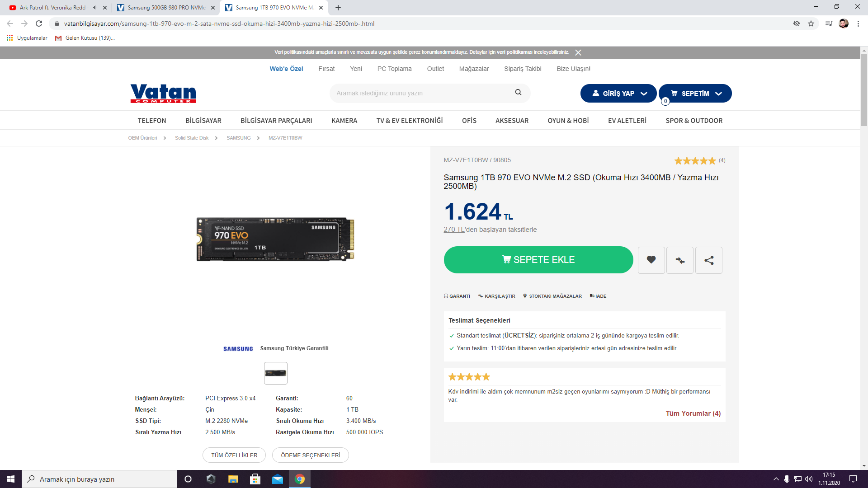Select the SSD product thumbnail
Image resolution: width=868 pixels, height=488 pixels.
tap(275, 373)
